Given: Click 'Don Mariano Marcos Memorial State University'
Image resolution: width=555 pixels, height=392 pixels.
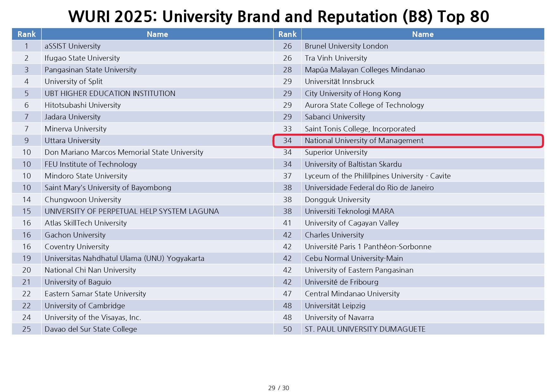Looking at the screenshot, I should point(124,152).
